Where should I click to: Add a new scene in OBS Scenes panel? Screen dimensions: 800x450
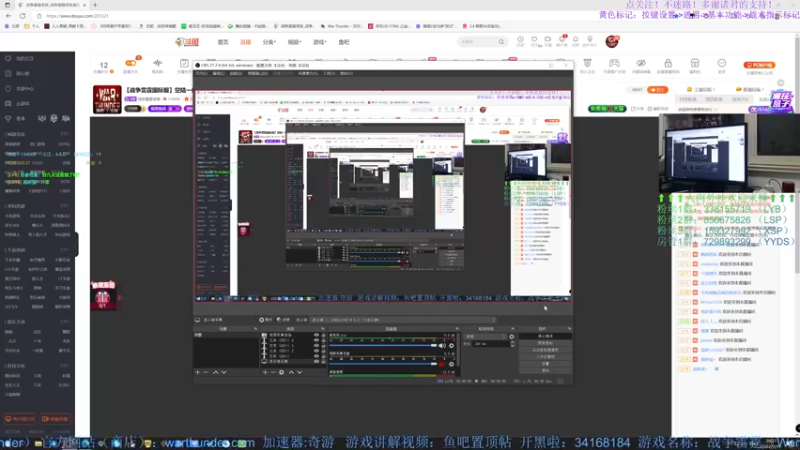(x=197, y=372)
